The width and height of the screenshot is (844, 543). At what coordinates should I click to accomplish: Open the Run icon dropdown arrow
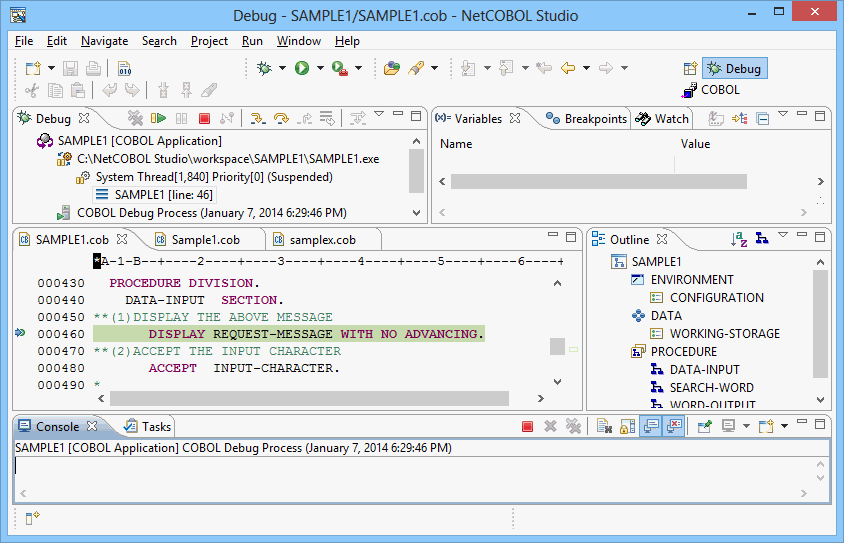coord(320,68)
